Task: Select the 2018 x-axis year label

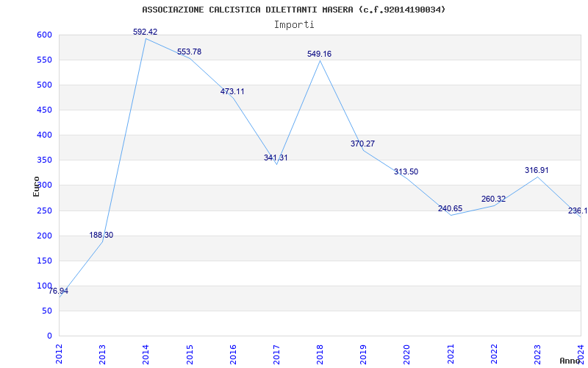Action: pyautogui.click(x=320, y=353)
